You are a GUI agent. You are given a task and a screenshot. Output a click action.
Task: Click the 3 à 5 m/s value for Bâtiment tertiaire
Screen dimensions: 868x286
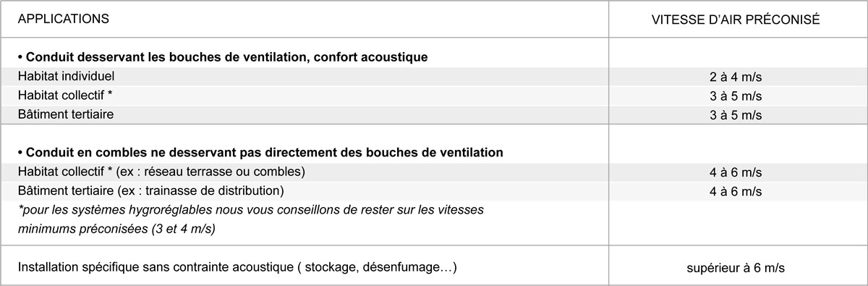coord(736,114)
